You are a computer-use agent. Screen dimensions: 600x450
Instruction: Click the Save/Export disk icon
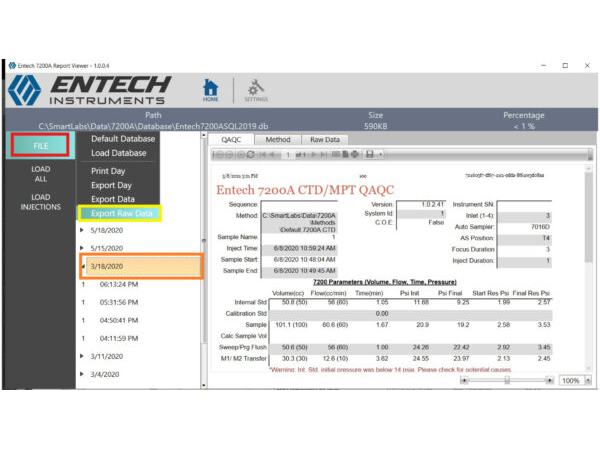(x=370, y=154)
